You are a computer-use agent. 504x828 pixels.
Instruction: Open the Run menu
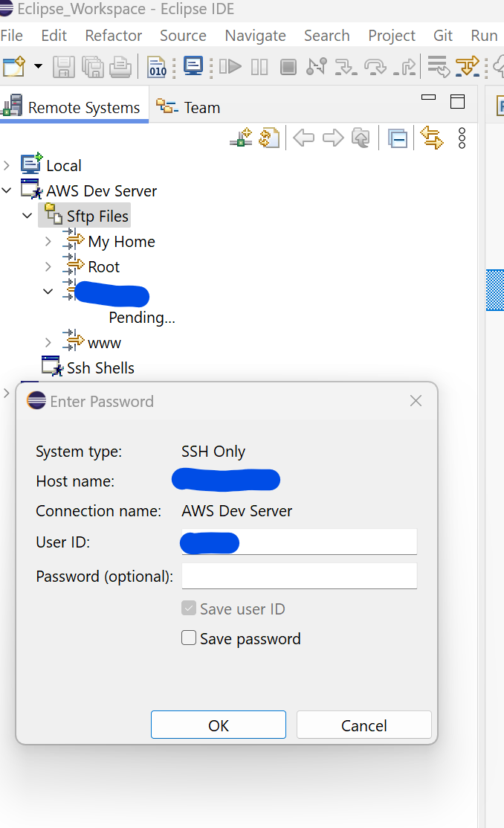click(484, 36)
